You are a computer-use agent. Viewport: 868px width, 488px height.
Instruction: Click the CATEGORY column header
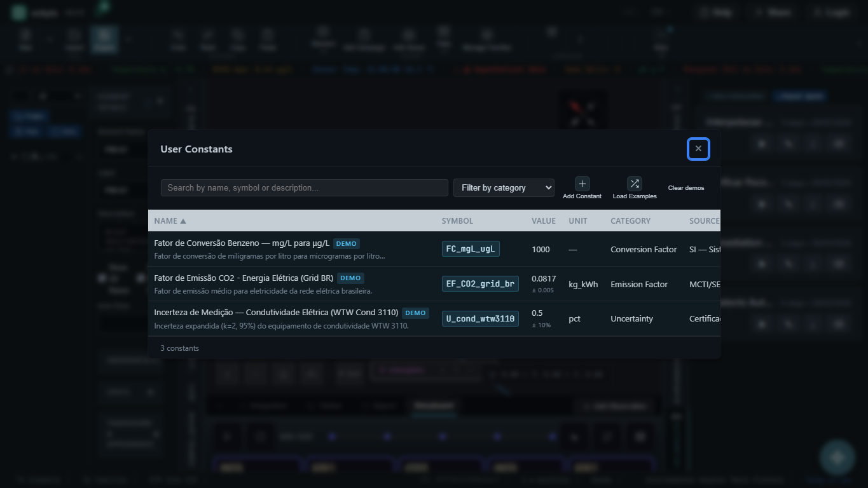630,221
